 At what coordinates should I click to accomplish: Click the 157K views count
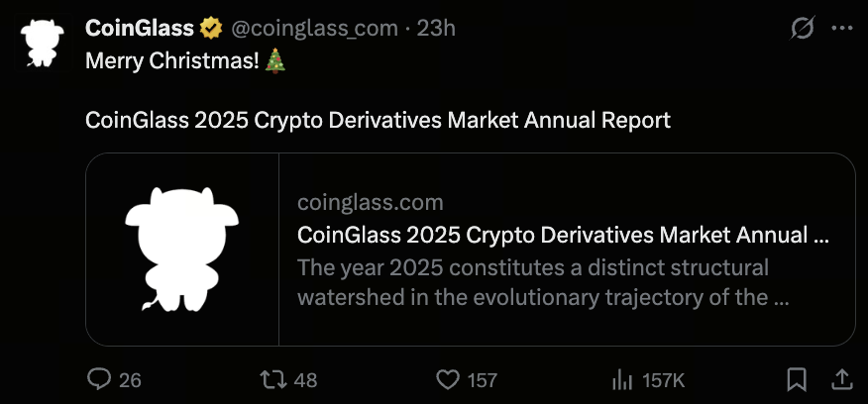tap(663, 380)
